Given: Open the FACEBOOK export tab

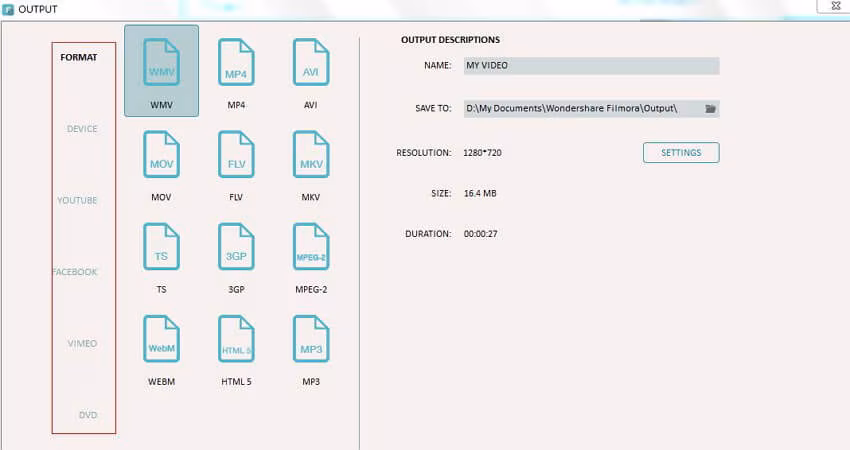Looking at the screenshot, I should (x=75, y=272).
